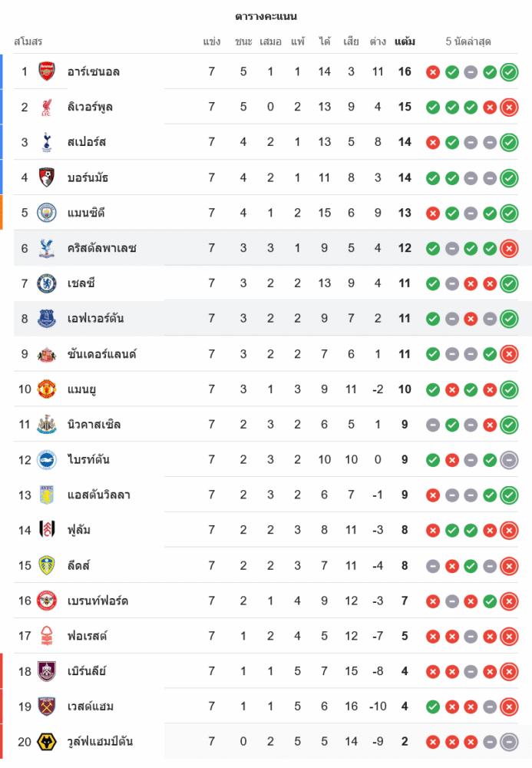Click the Liverpool club crest
This screenshot has width=532, height=768.
(47, 107)
